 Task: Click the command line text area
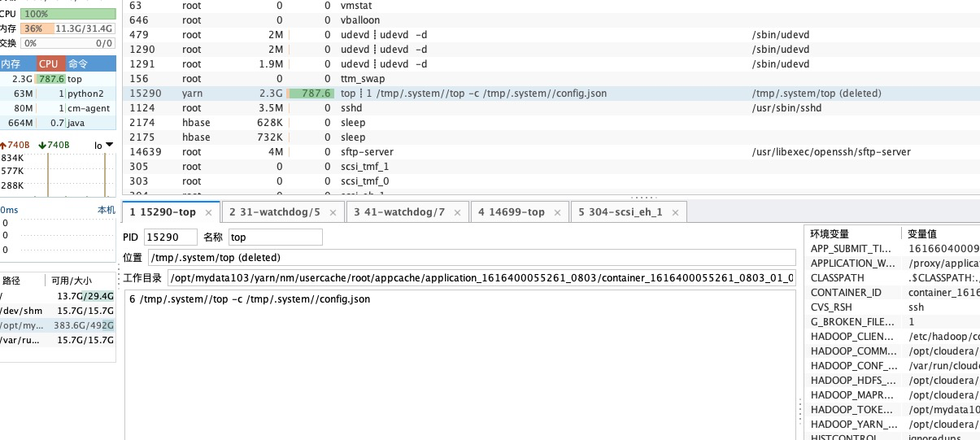(x=462, y=364)
